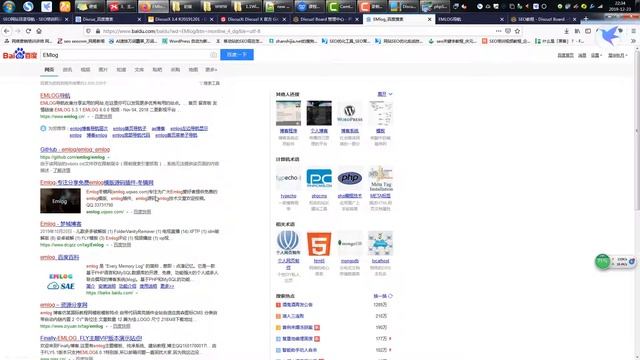The height and width of the screenshot is (360, 640).
Task: Open the WordPress bookmark in bookmarks bar
Action: point(186,41)
